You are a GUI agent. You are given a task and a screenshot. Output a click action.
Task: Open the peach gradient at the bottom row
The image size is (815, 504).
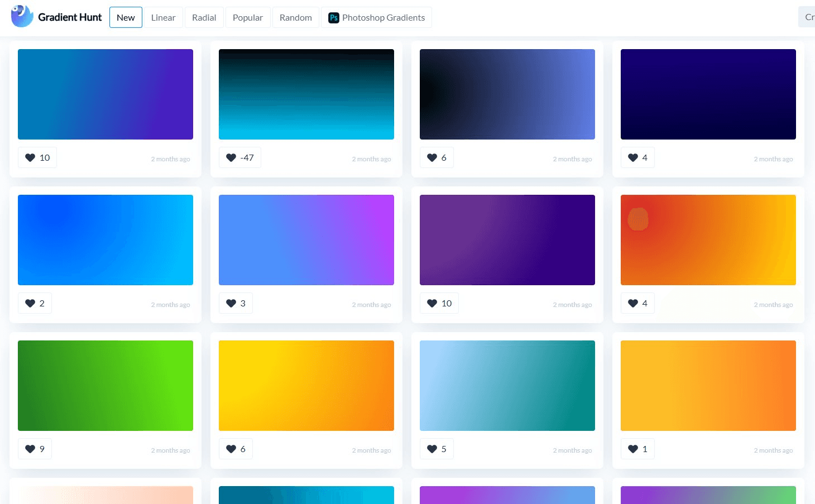pyautogui.click(x=106, y=495)
